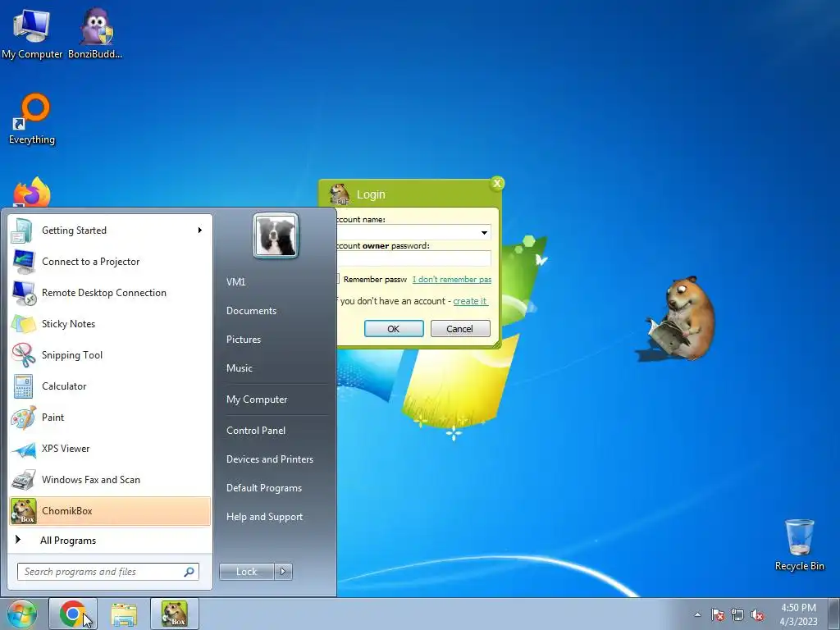The image size is (840, 630).
Task: Select the Snipping Tool label
Action: click(72, 354)
